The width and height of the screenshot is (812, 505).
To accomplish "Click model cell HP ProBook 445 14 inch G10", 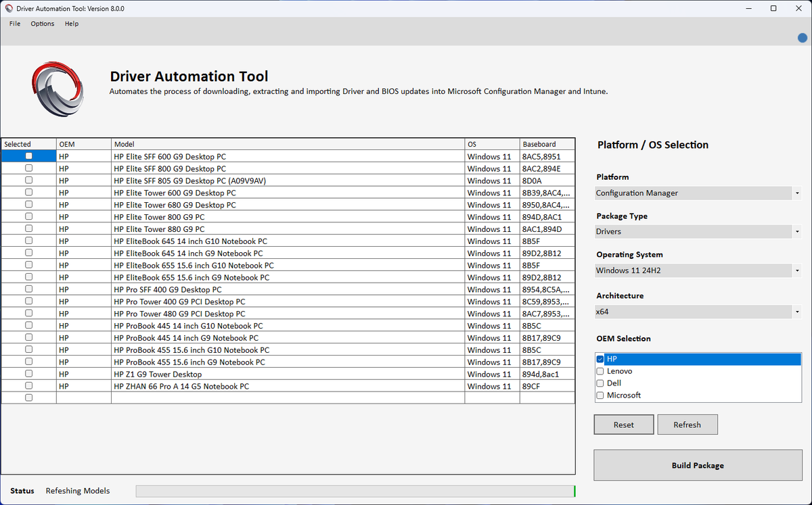I will [x=288, y=326].
